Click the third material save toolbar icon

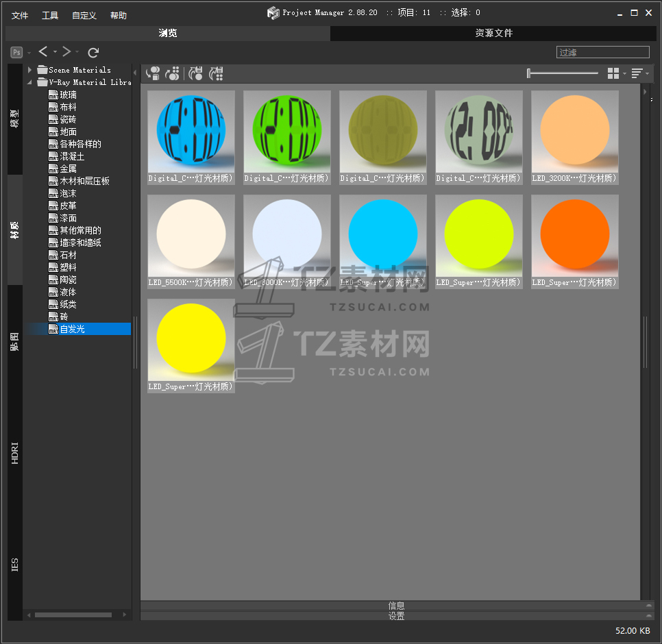(x=196, y=73)
